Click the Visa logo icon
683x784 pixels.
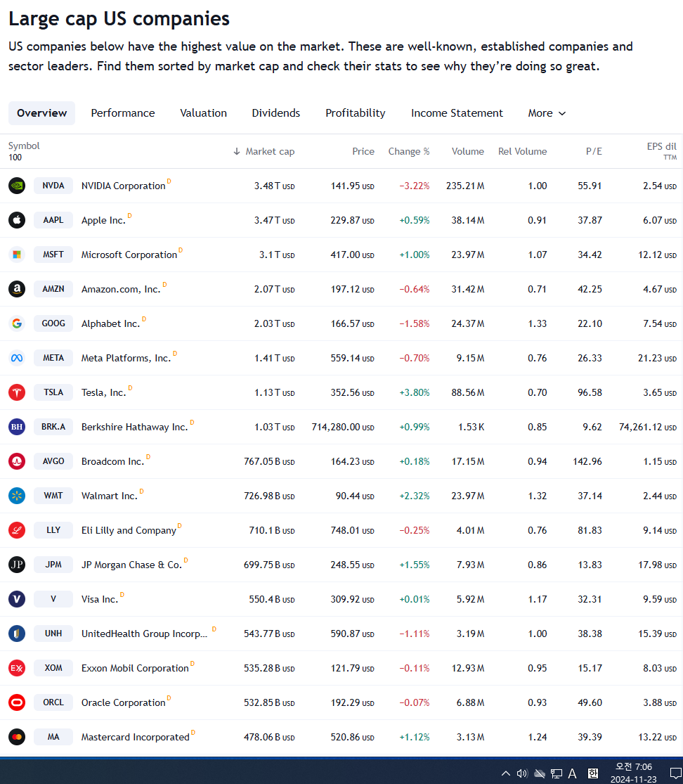pos(17,599)
